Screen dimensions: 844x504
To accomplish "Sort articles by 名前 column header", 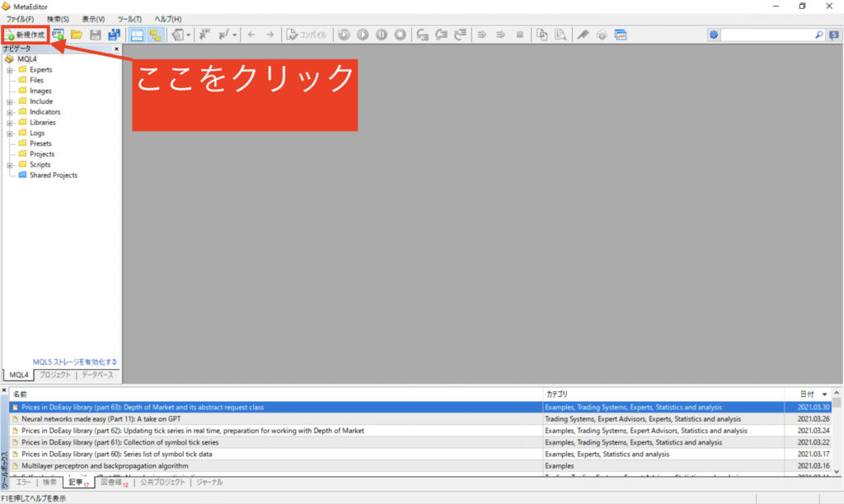I will coord(275,394).
